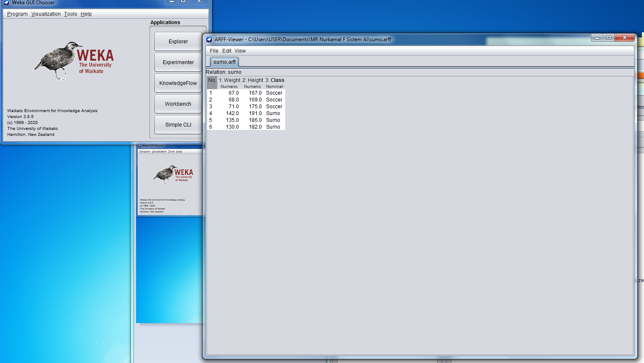644x363 pixels.
Task: Select height cell 182.0
Action: [x=252, y=127]
